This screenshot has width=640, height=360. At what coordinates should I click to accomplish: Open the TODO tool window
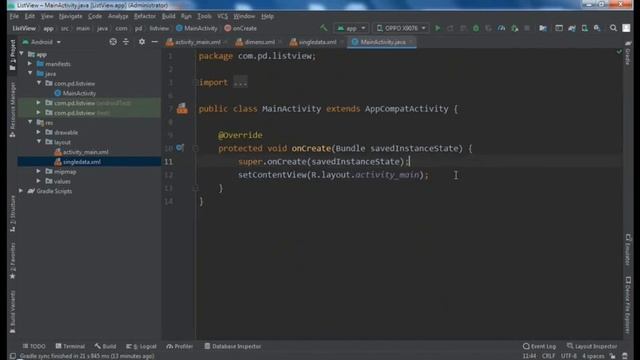point(34,346)
